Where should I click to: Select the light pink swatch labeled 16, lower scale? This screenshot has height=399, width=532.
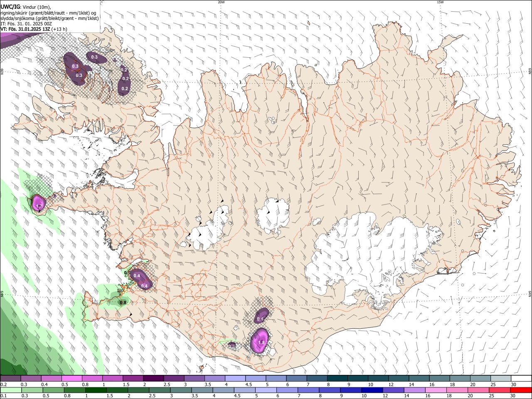436,390
